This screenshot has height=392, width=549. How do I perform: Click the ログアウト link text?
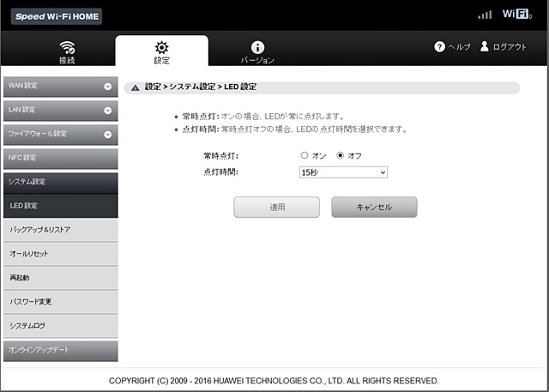coord(510,47)
